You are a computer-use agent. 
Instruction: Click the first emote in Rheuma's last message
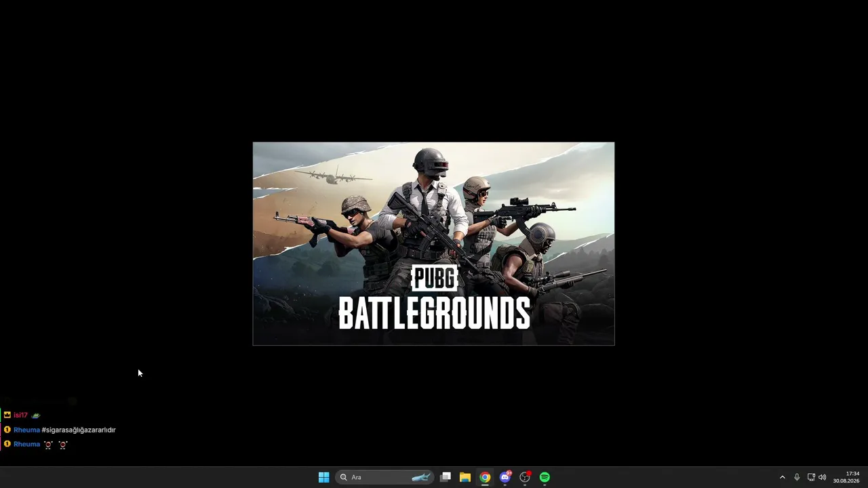tap(48, 445)
